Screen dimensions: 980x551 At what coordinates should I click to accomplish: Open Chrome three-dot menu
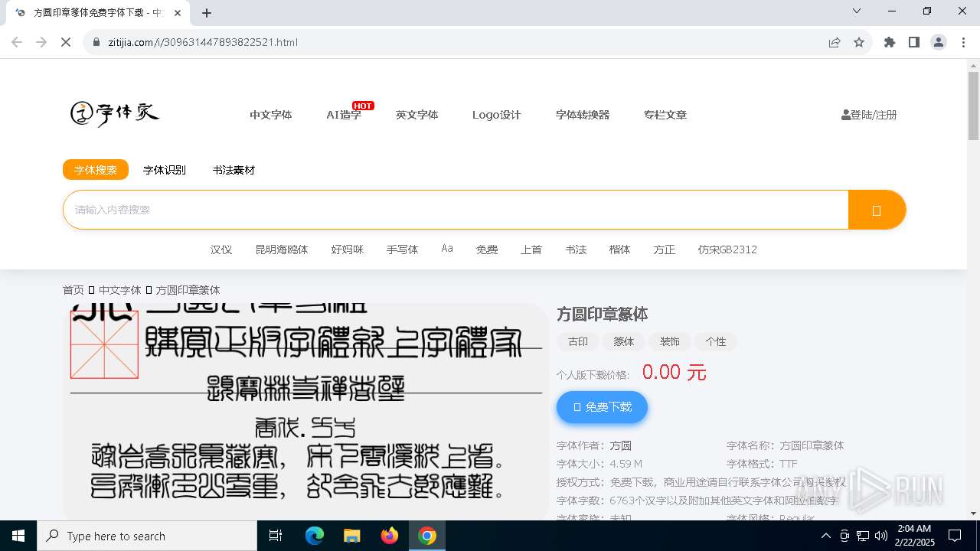pos(962,42)
